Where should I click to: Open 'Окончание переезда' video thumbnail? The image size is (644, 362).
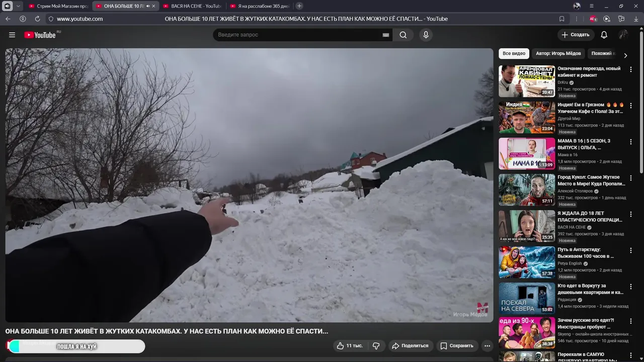[527, 81]
